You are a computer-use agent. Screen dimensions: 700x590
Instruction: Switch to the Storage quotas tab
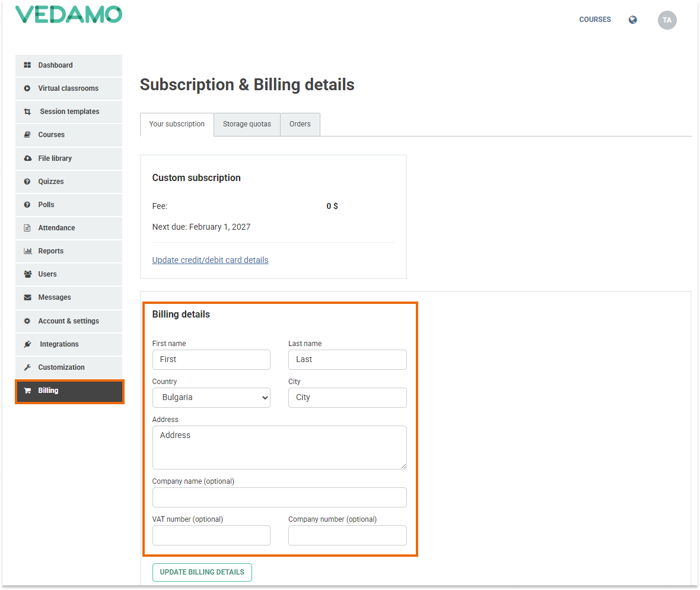coord(247,124)
